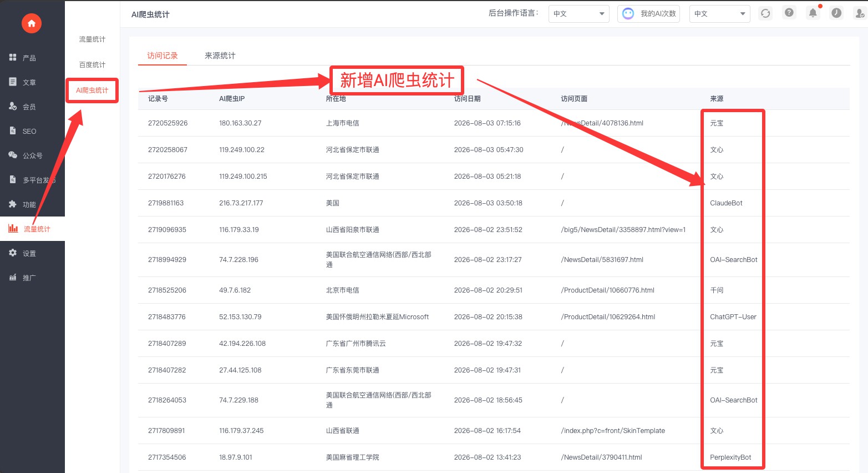
Task: Click the 山西省阳泉市联通 location cell
Action: 353,230
